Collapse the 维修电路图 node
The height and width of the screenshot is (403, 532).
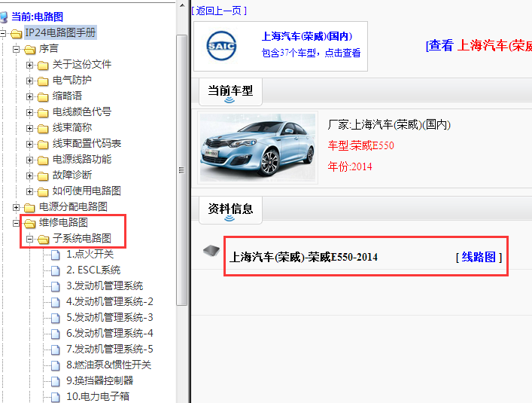click(x=16, y=223)
